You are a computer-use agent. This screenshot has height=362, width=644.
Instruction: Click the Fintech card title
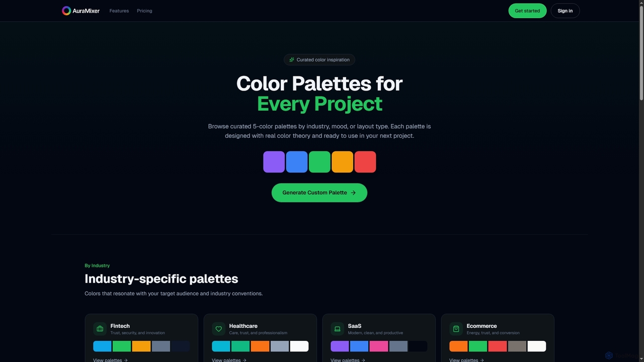tap(120, 326)
